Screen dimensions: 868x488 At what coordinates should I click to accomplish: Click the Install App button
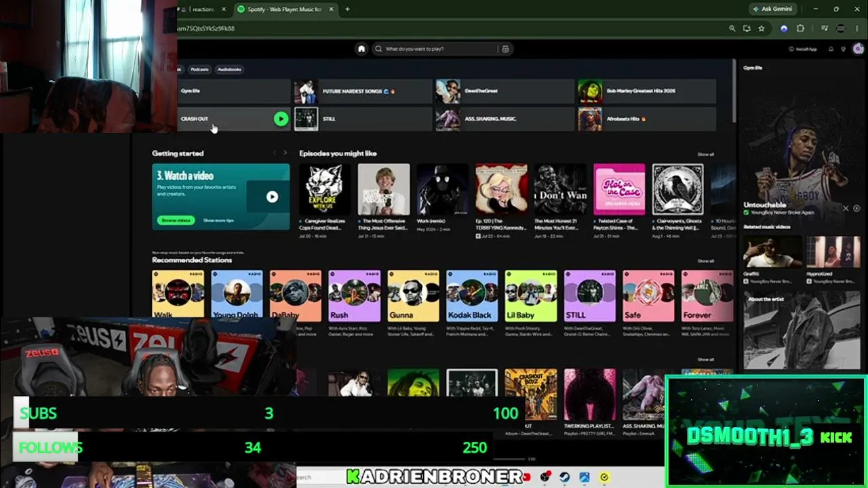(x=802, y=49)
